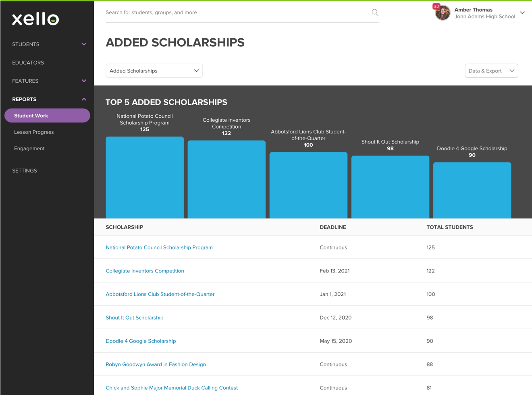Open Doodle 4 Google Scholarship link
The width and height of the screenshot is (532, 395).
tap(141, 341)
